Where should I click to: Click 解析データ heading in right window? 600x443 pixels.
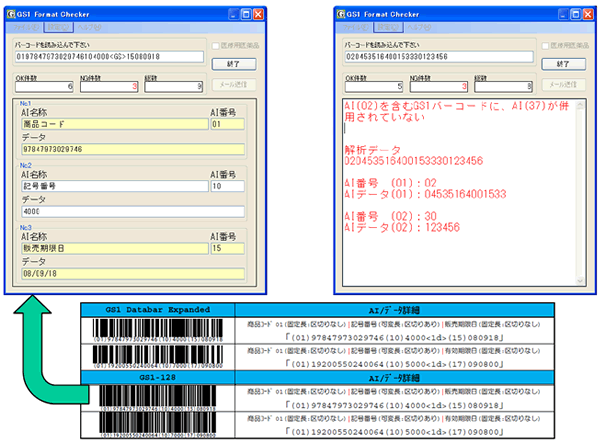[x=372, y=150]
